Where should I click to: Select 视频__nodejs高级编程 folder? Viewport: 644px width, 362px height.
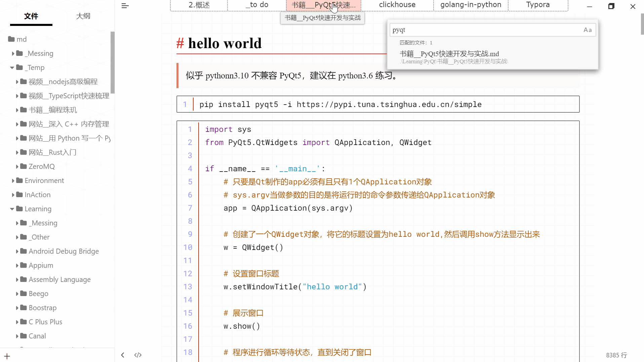(x=63, y=82)
